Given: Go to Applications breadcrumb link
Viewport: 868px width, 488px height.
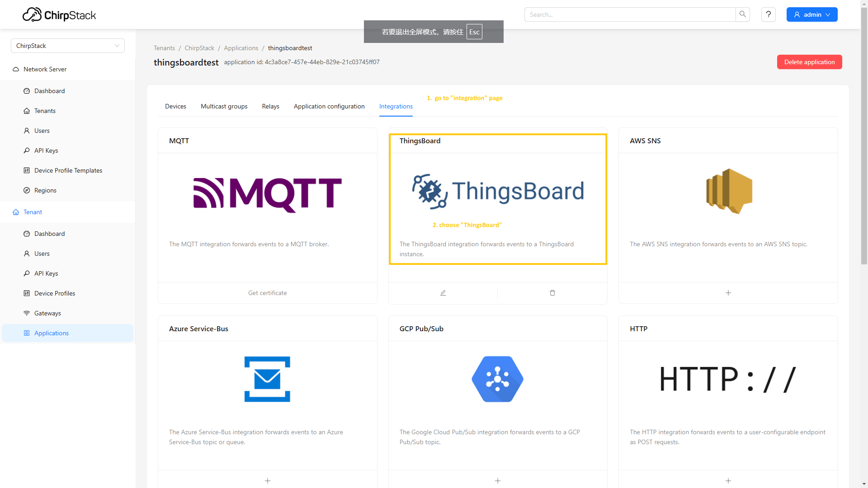Looking at the screenshot, I should pyautogui.click(x=241, y=48).
